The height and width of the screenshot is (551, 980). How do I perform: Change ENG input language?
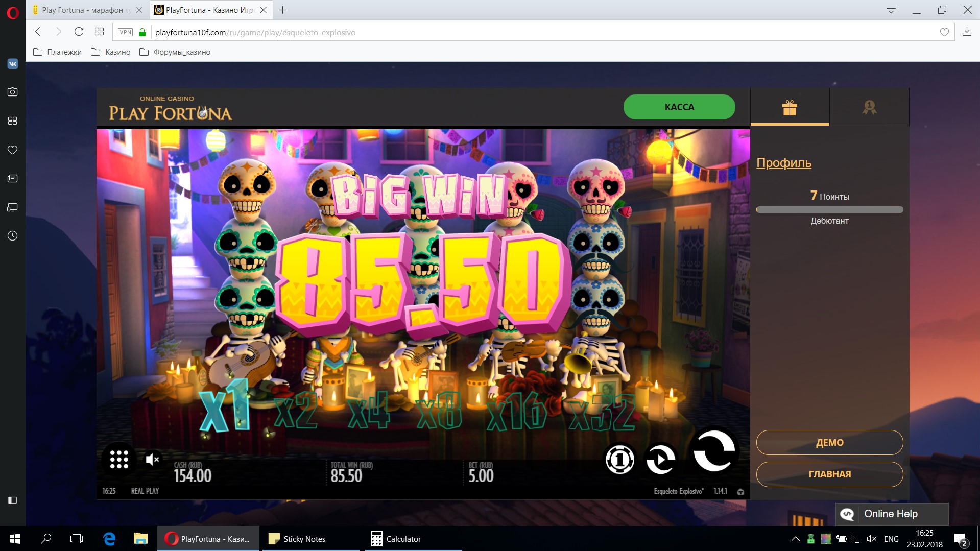[x=891, y=539]
